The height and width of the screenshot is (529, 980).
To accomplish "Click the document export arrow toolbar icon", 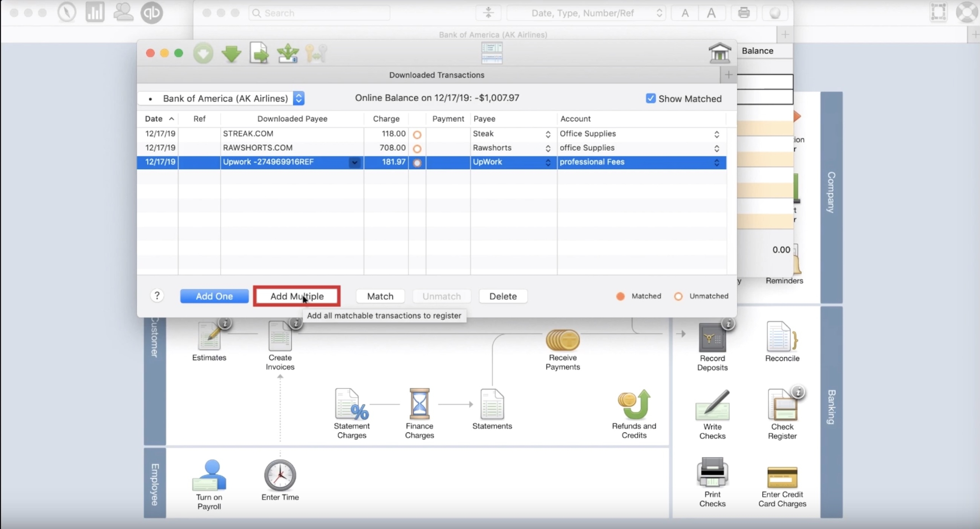I will pos(259,53).
